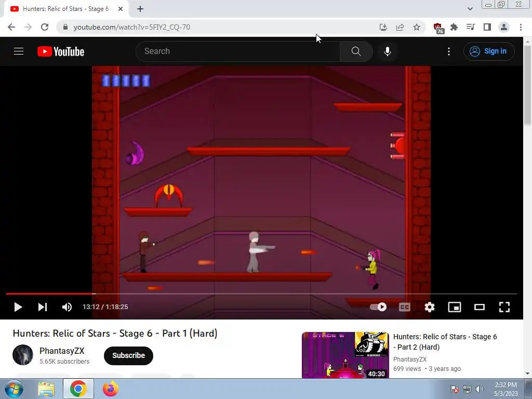Open the Stage 6 - Part 2 (Hard) title link
The width and height of the screenshot is (532, 399).
[x=445, y=342]
